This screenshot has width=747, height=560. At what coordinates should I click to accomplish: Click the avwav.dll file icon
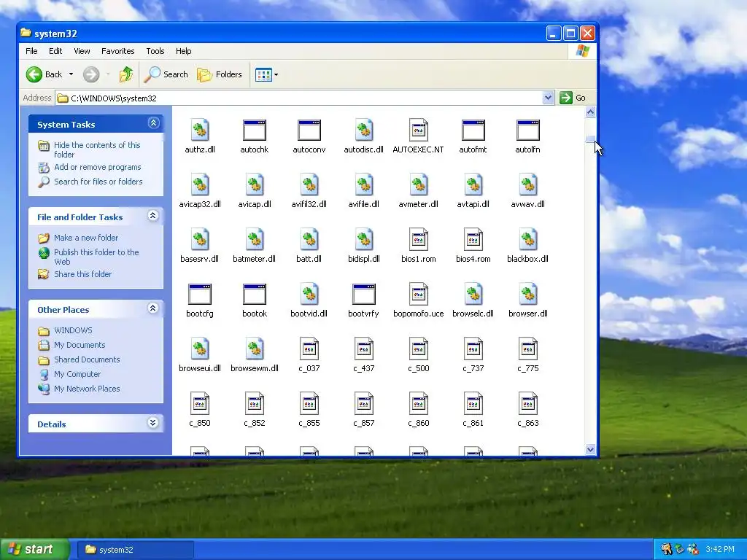[528, 184]
